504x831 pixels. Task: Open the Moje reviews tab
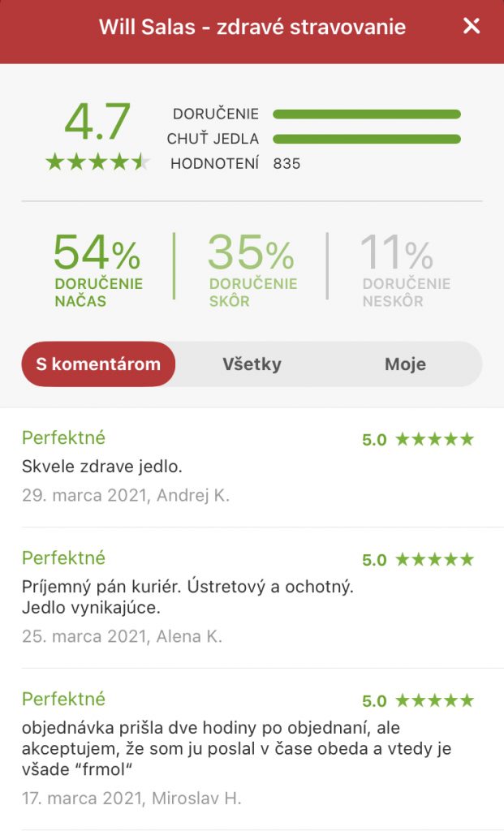pos(405,364)
